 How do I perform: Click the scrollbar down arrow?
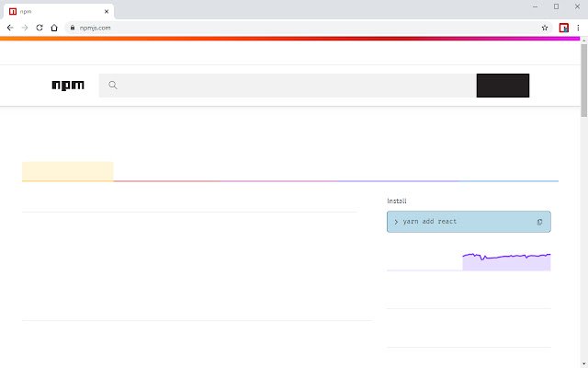coord(584,364)
